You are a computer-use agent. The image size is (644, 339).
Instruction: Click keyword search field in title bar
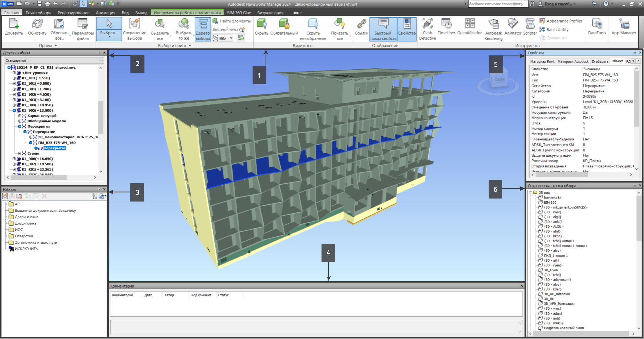(x=497, y=4)
